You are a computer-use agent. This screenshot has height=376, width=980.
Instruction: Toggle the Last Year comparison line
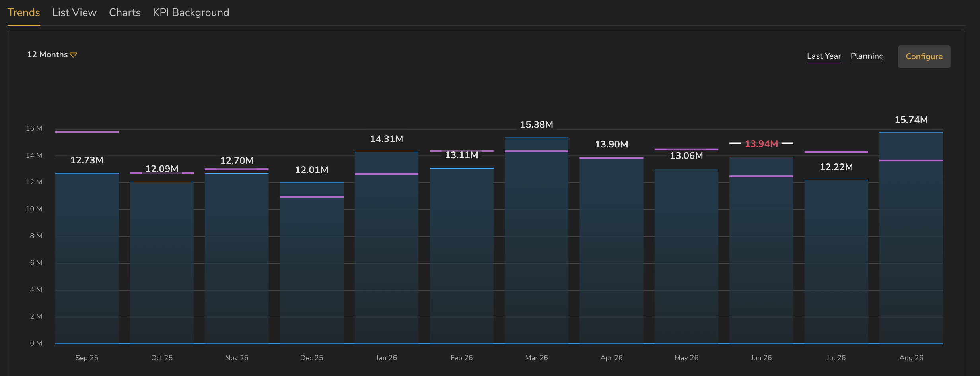click(824, 56)
